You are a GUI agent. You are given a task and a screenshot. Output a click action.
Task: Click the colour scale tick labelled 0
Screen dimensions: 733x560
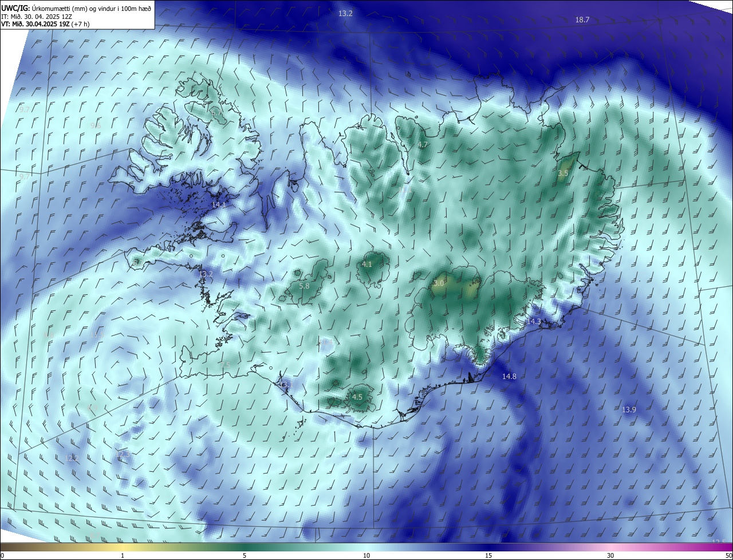(x=2, y=555)
